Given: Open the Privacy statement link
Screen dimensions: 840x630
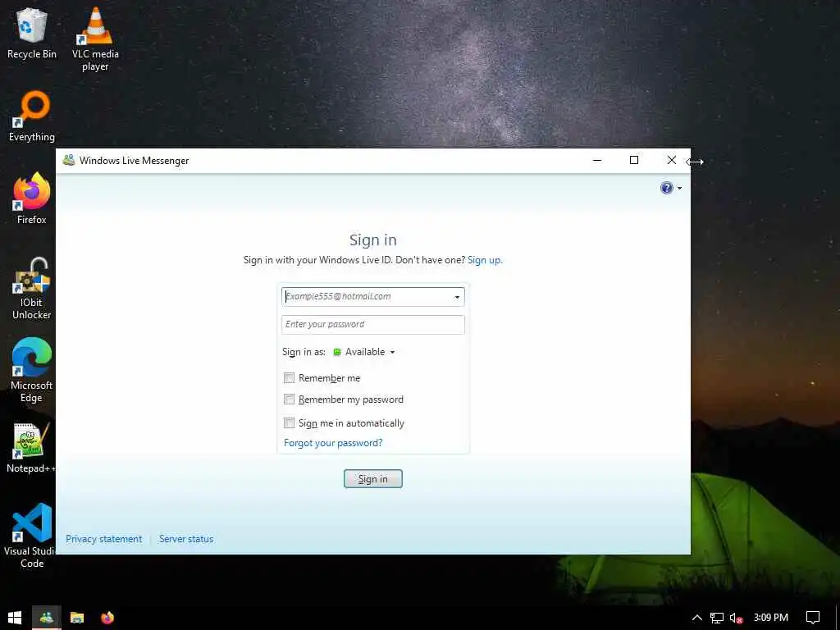Looking at the screenshot, I should [104, 539].
